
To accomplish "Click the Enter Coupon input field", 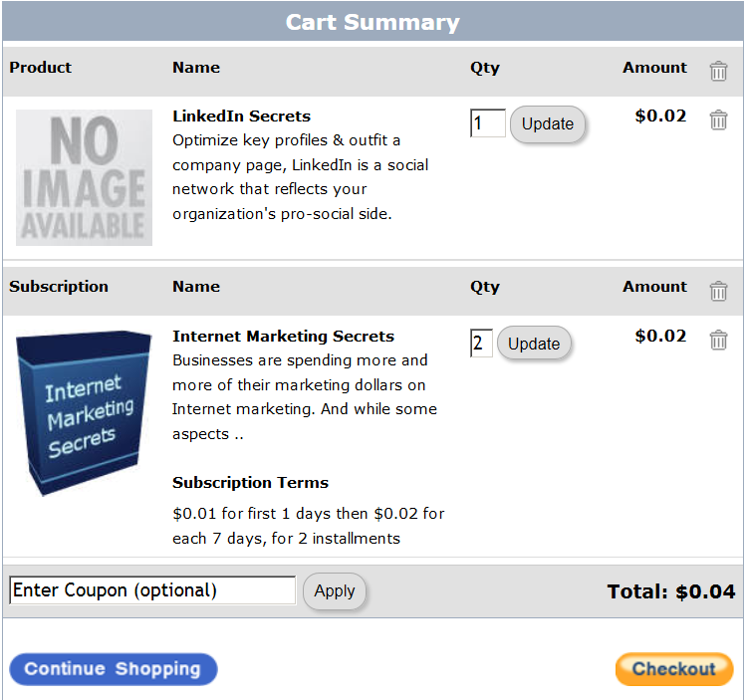I will 152,590.
